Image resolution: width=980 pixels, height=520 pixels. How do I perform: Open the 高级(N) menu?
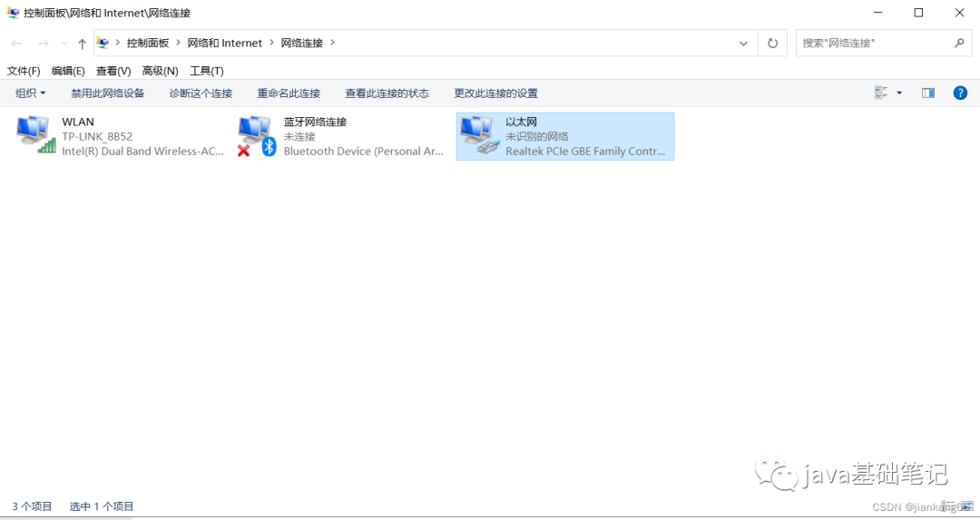point(160,71)
